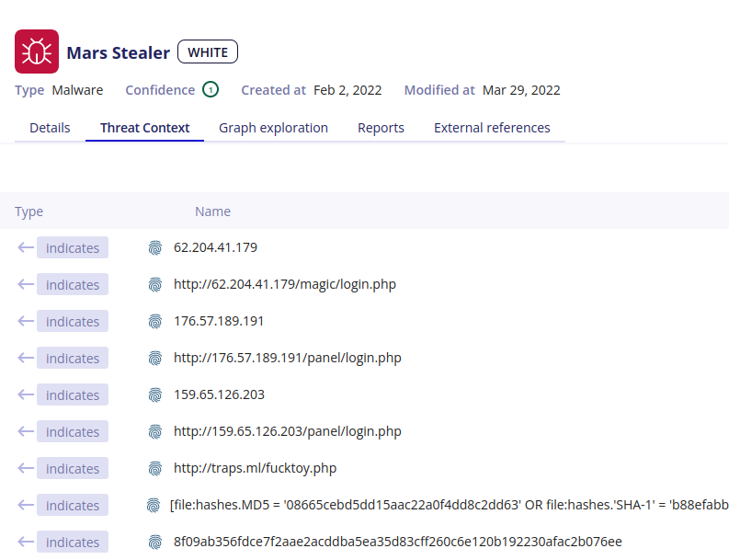Open indicator 62.204.41.179
The width and height of the screenshot is (729, 560).
click(215, 247)
